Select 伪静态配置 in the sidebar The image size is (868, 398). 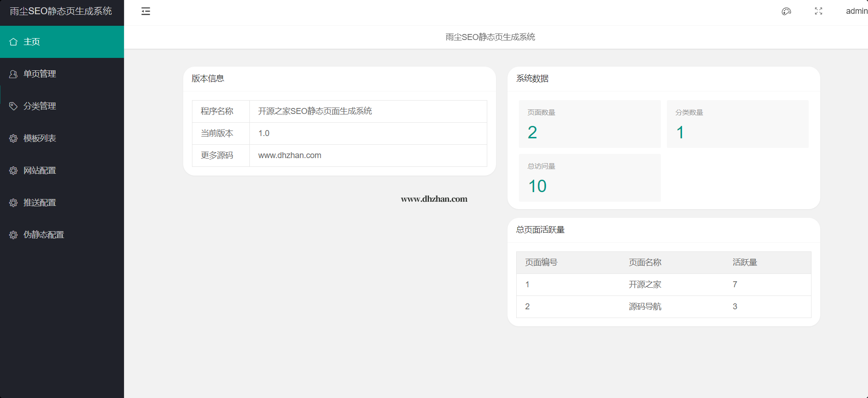click(x=44, y=235)
